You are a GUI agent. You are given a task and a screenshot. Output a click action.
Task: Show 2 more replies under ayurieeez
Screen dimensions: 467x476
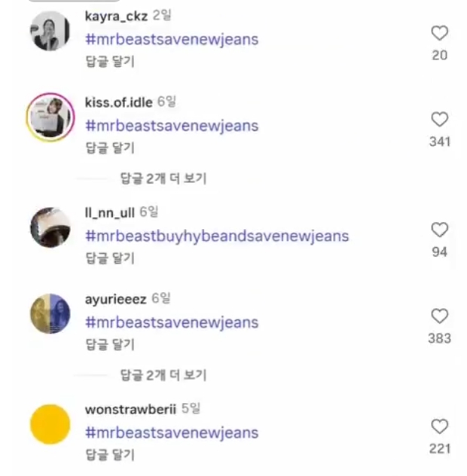(163, 375)
